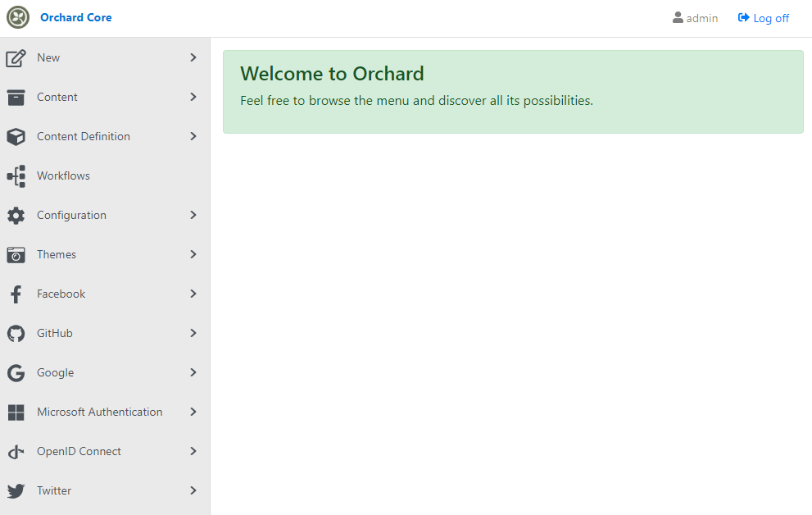This screenshot has height=515, width=812.
Task: Expand the Content Definition chevron
Action: tap(193, 136)
